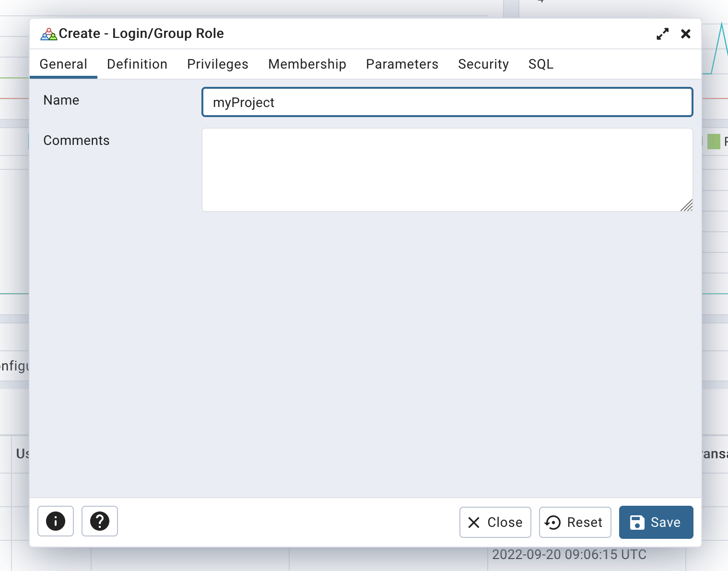728x571 pixels.
Task: Maximize the Create Login/Group Role dialog
Action: tap(662, 34)
